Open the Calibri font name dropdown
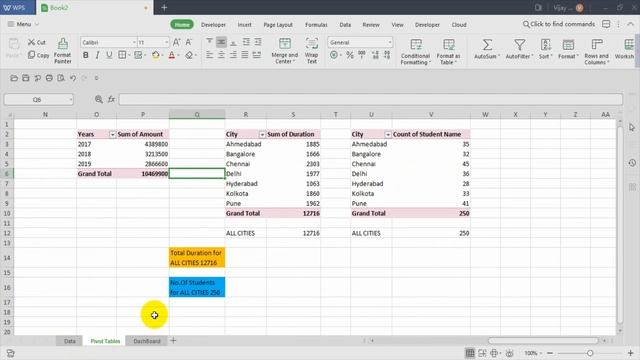The width and height of the screenshot is (640, 360). pyautogui.click(x=134, y=42)
